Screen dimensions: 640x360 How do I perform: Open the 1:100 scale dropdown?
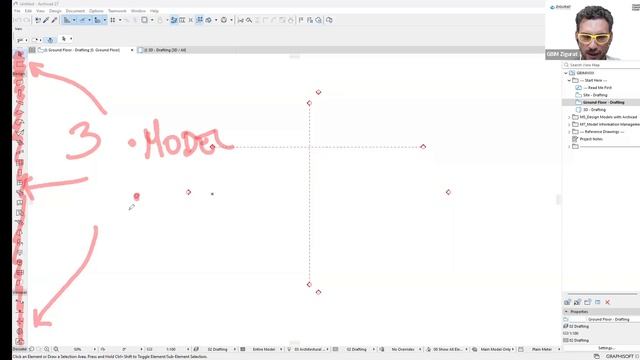click(x=188, y=349)
